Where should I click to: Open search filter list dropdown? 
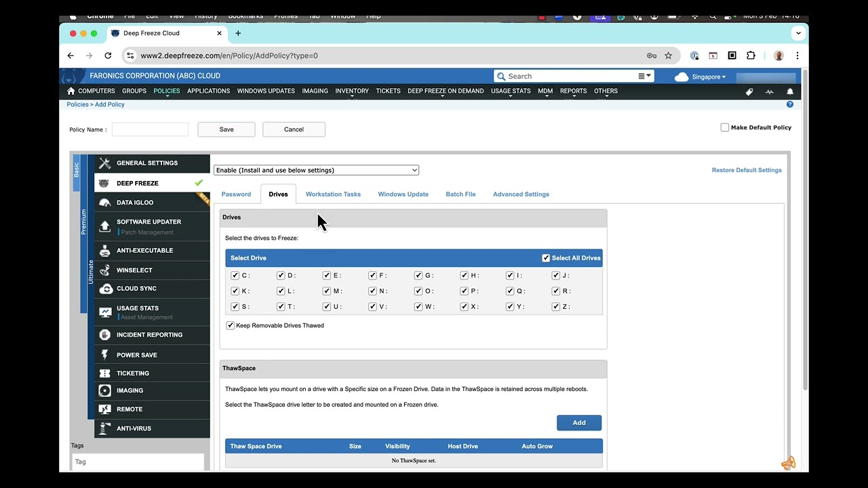[x=644, y=77]
